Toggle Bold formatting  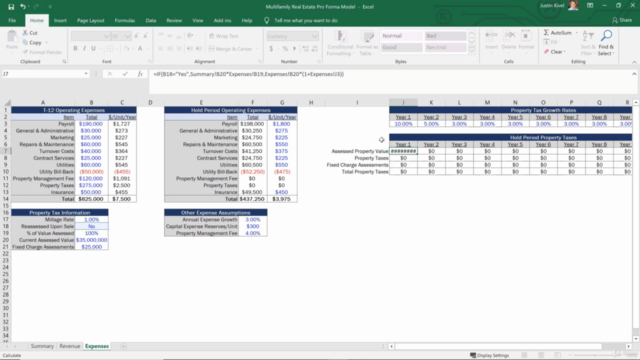coord(75,49)
